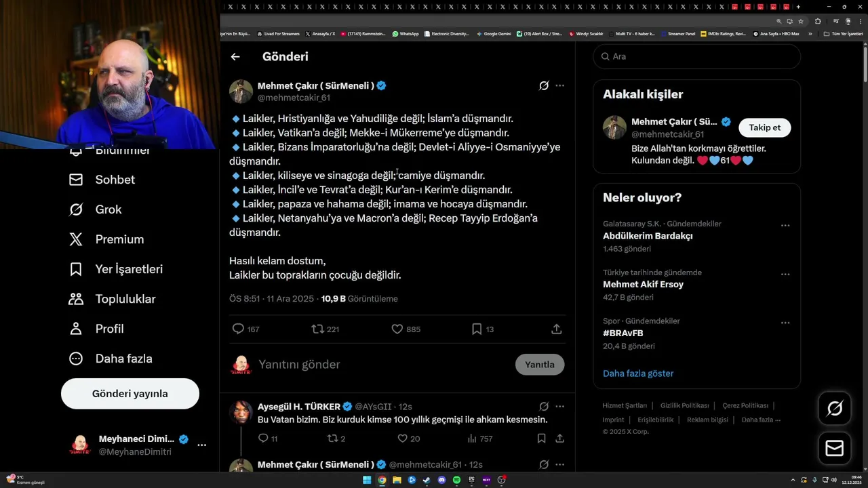Open the Abdülkerim Bardakçı trend
This screenshot has width=868, height=488.
pyautogui.click(x=648, y=236)
